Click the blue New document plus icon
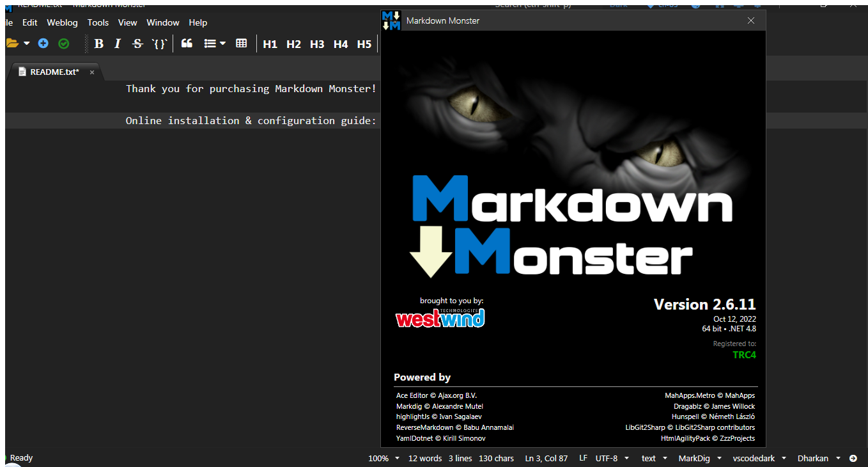The height and width of the screenshot is (467, 868). pyautogui.click(x=43, y=44)
